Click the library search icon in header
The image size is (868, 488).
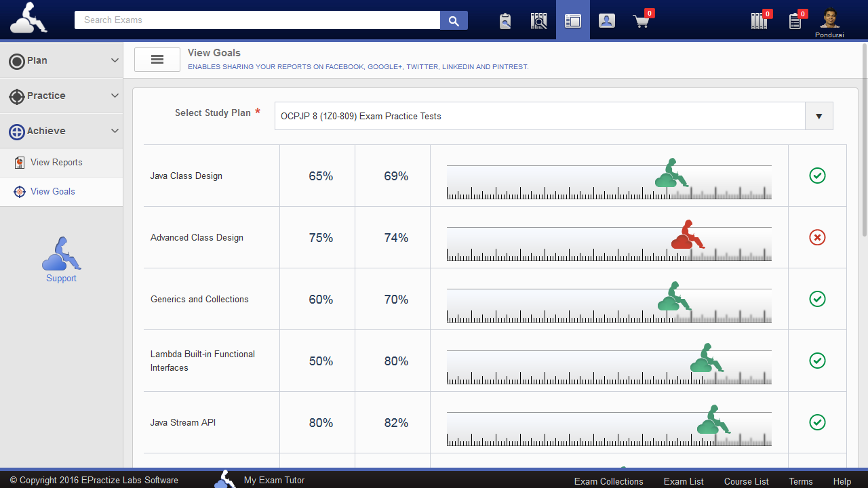point(538,21)
